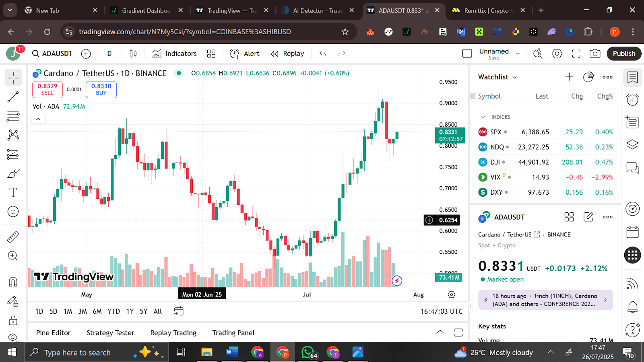Open the emoji icons tool
Screen dimensions: 644x362
point(13,212)
